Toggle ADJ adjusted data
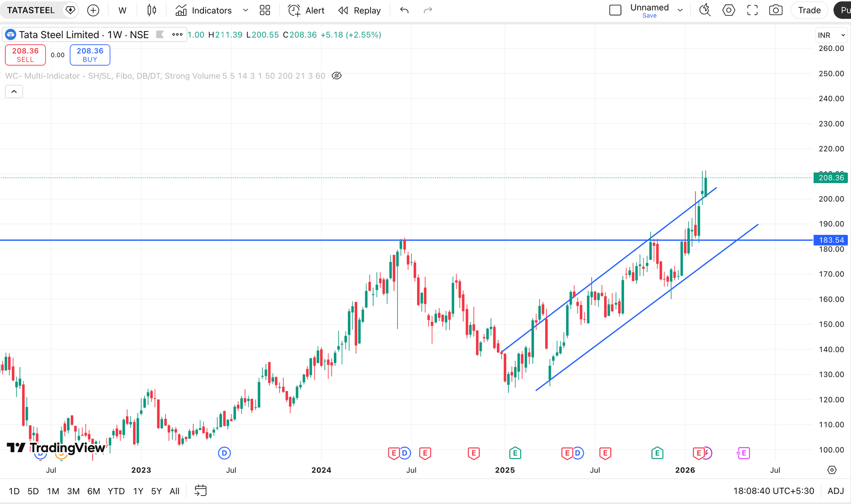851x504 pixels. [835, 491]
